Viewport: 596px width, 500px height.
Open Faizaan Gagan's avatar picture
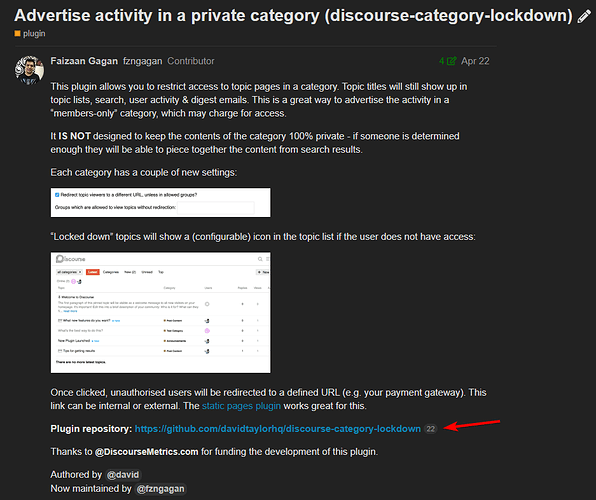29,70
